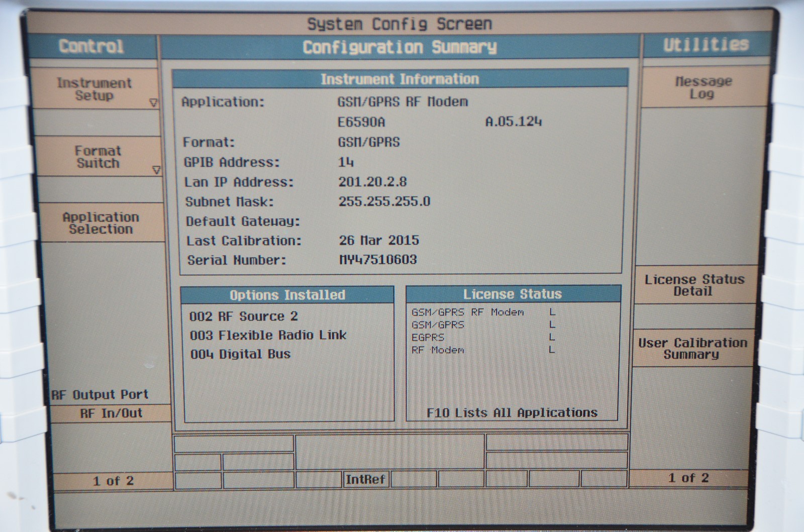Open the Message Log utility
The width and height of the screenshot is (804, 532).
pyautogui.click(x=703, y=87)
